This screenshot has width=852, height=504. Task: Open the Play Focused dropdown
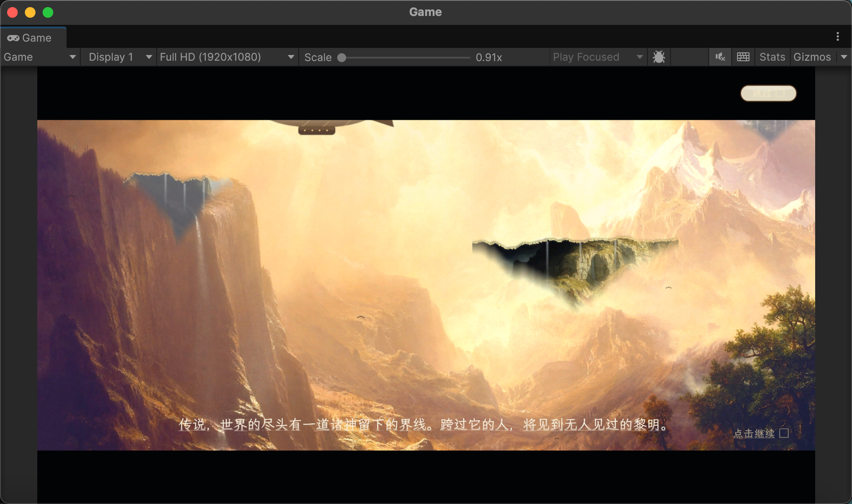[x=598, y=57]
